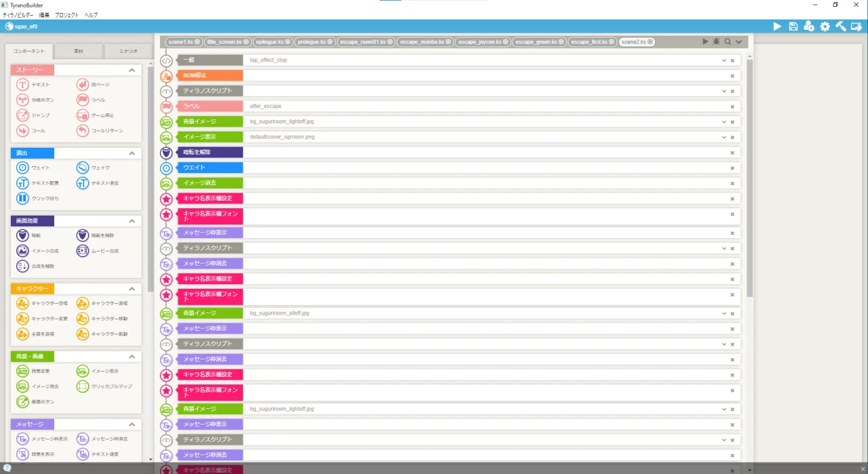Click the save project floppy disk icon
868x474 pixels.
point(793,26)
